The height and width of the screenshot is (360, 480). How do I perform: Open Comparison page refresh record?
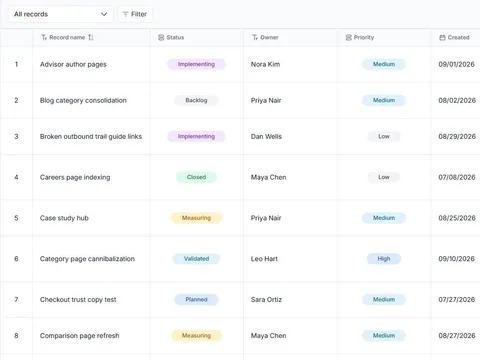coord(80,336)
